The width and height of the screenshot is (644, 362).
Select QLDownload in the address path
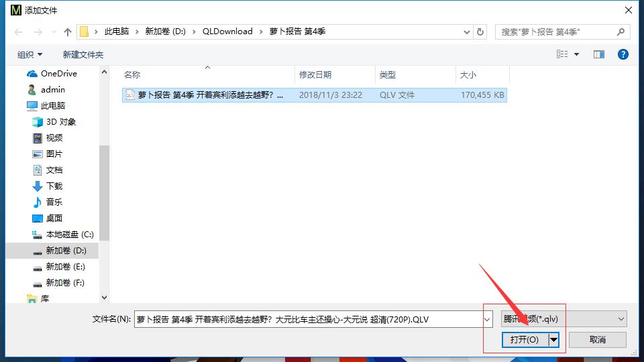point(227,32)
